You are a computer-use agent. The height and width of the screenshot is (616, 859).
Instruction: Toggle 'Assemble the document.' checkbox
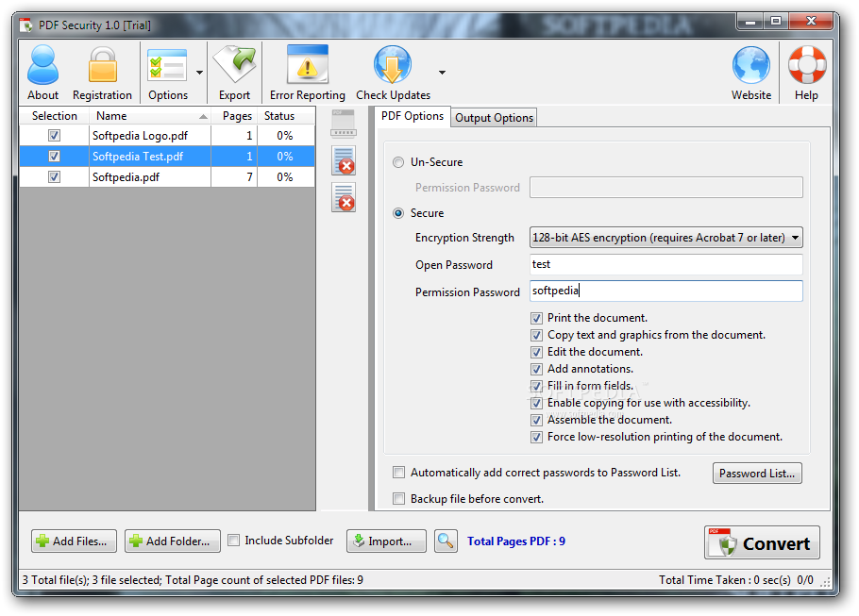[536, 420]
